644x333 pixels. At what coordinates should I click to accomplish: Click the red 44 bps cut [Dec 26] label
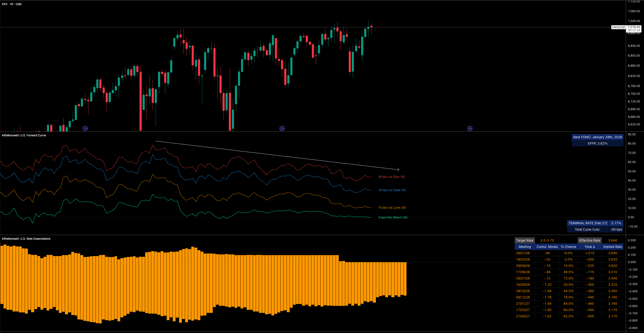click(x=392, y=177)
